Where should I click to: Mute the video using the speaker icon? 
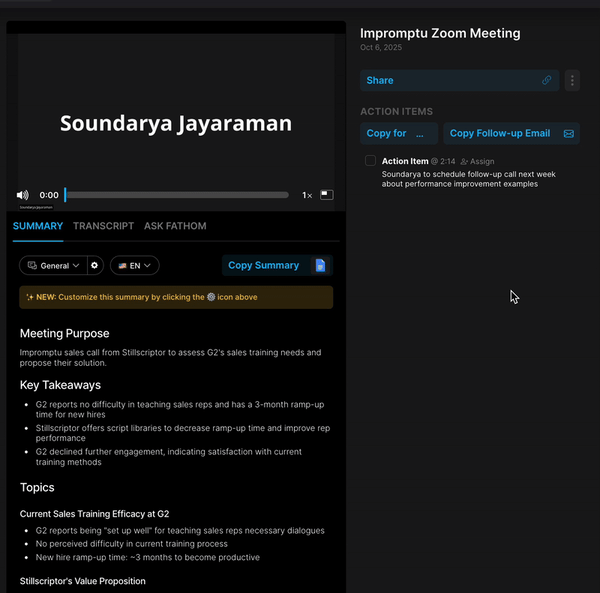pos(22,195)
